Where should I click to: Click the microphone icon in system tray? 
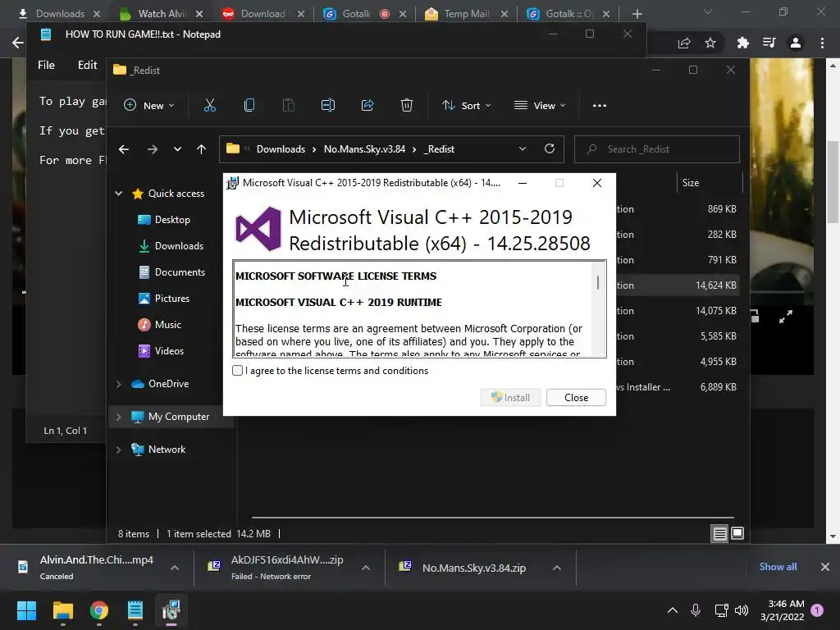[696, 610]
